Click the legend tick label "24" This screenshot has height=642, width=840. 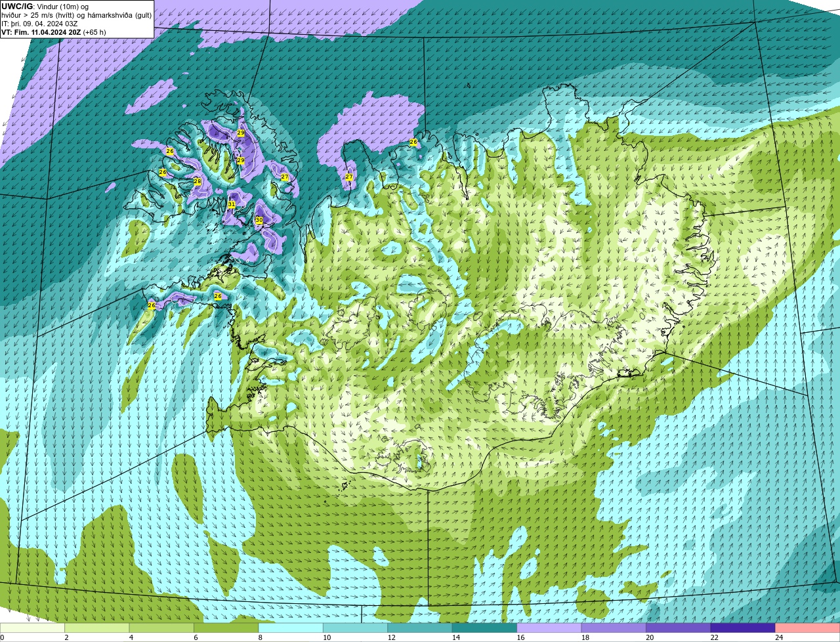coord(779,637)
